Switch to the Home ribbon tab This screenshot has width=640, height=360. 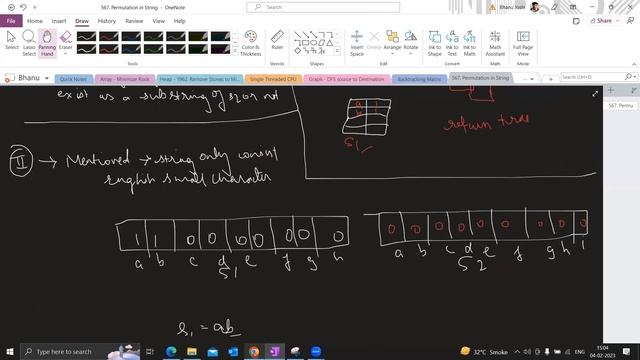(35, 21)
